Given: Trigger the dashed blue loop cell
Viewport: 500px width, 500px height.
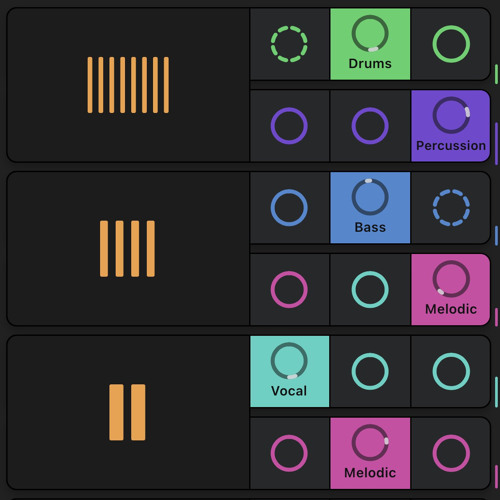Looking at the screenshot, I should click(x=451, y=208).
